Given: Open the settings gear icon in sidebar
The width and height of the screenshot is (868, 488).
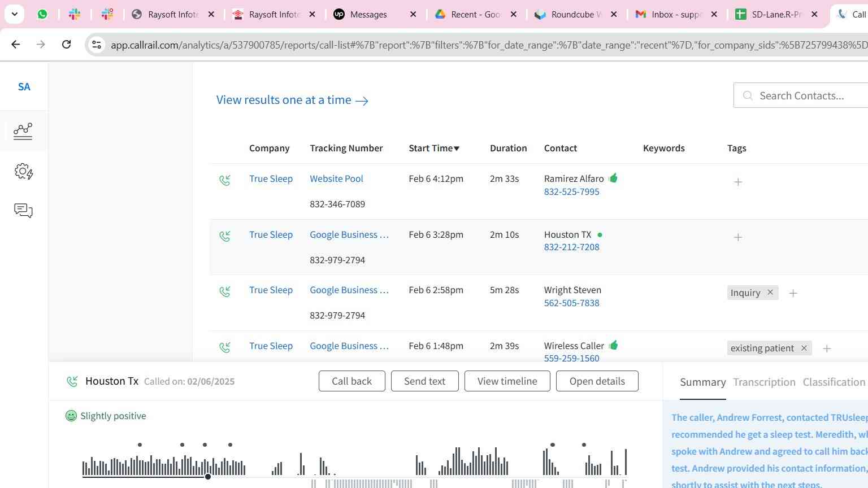Looking at the screenshot, I should click(x=23, y=171).
